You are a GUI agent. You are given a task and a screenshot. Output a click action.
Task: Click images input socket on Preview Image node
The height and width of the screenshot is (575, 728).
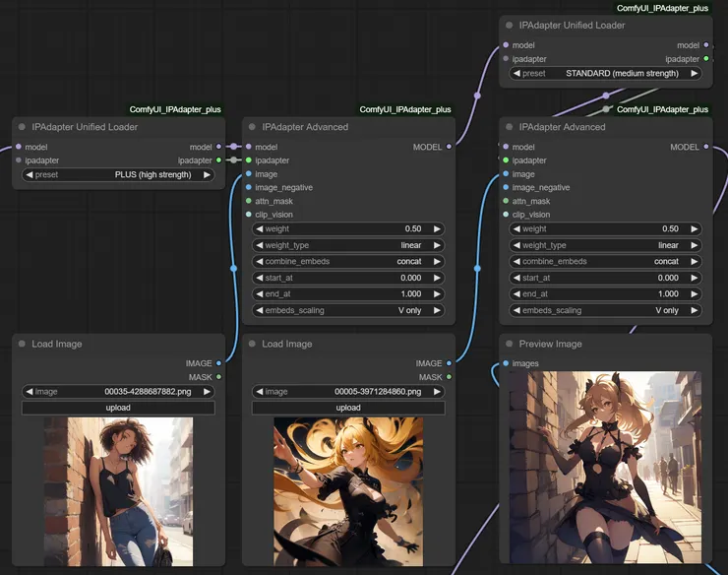tap(506, 363)
